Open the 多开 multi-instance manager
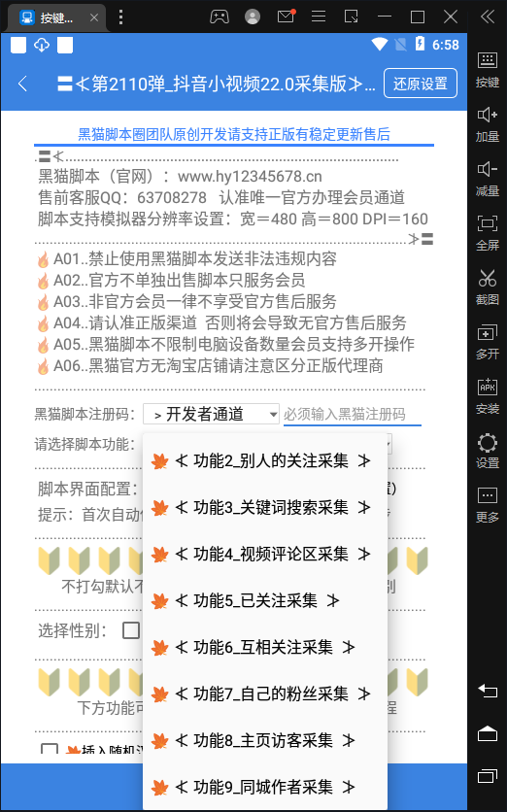The height and width of the screenshot is (812, 507). pyautogui.click(x=487, y=341)
